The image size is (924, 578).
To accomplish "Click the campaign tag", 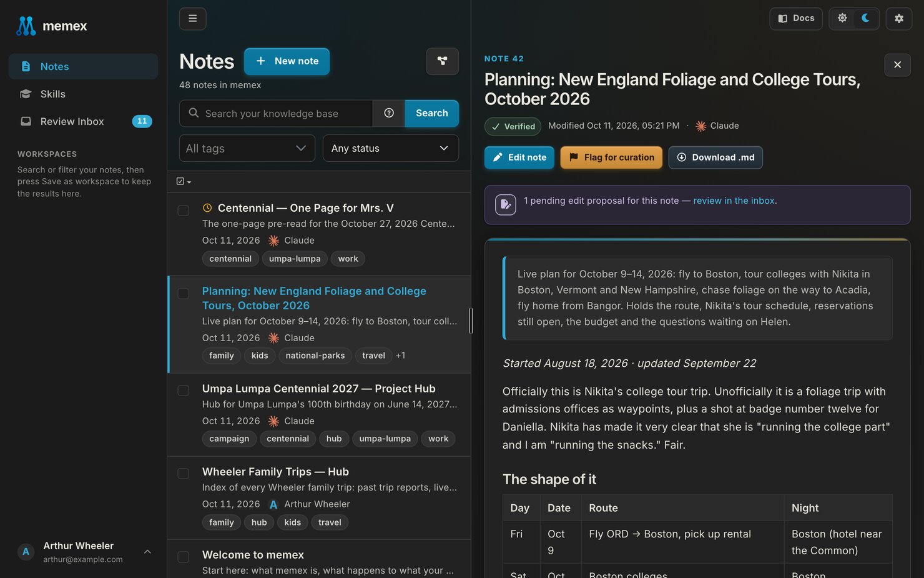I will pos(229,439).
